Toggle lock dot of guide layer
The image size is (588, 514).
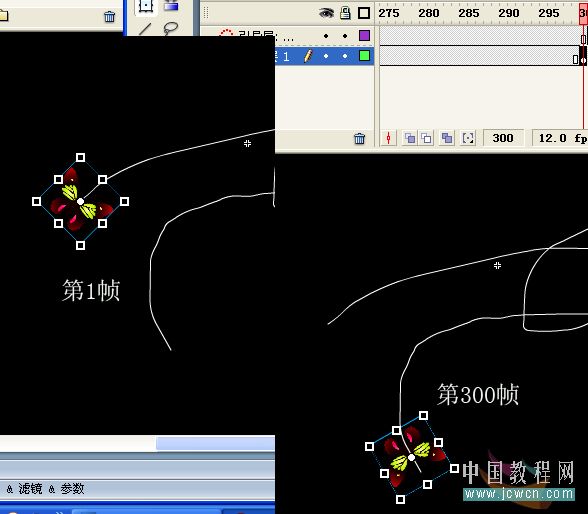pos(345,36)
